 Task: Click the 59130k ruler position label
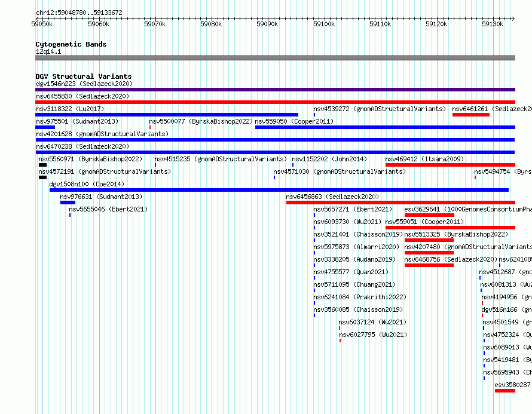click(x=493, y=24)
